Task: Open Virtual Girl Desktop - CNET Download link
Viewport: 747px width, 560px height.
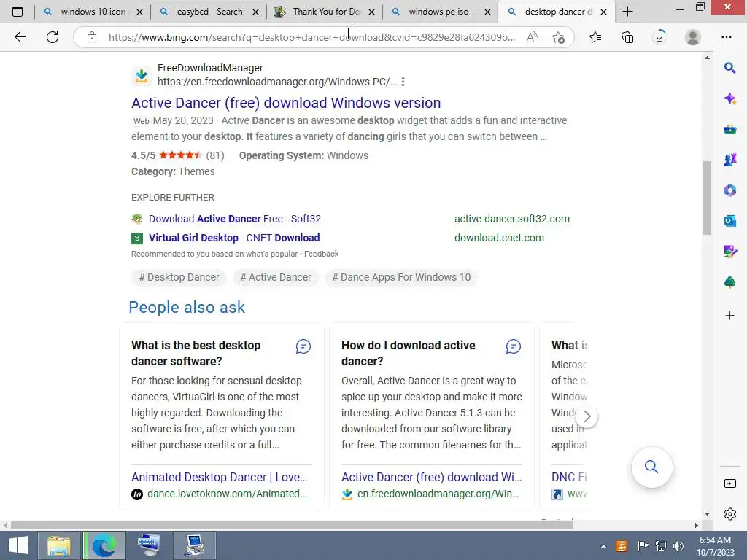Action: point(234,238)
